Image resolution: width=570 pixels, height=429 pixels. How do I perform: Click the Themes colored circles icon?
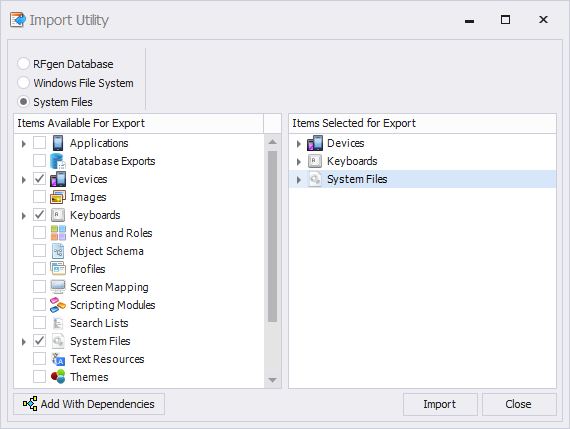58,377
